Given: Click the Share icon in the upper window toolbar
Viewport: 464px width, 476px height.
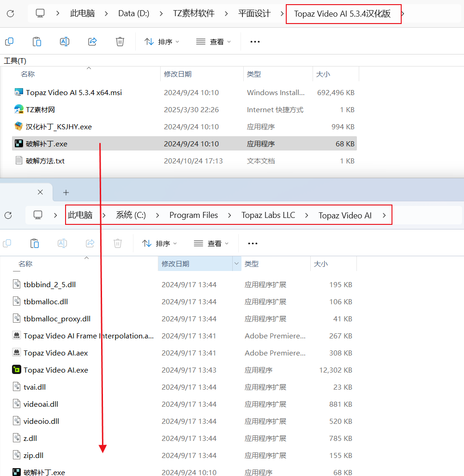Looking at the screenshot, I should 92,42.
